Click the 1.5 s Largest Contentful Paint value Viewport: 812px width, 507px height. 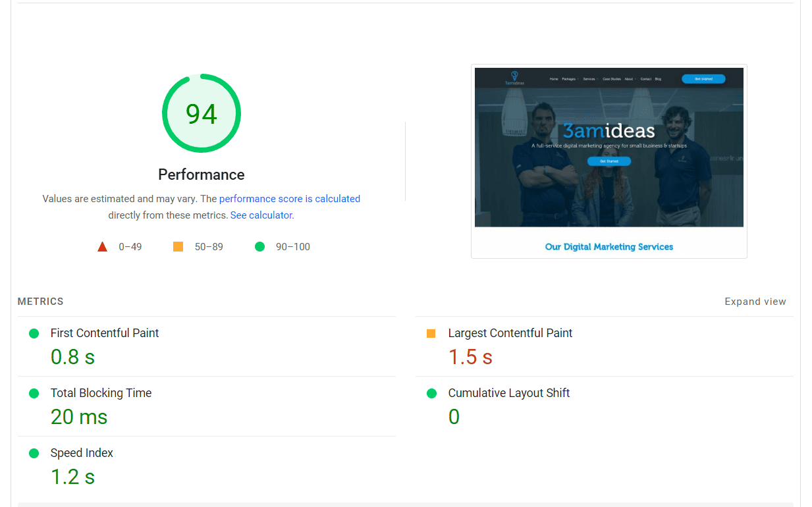point(470,357)
